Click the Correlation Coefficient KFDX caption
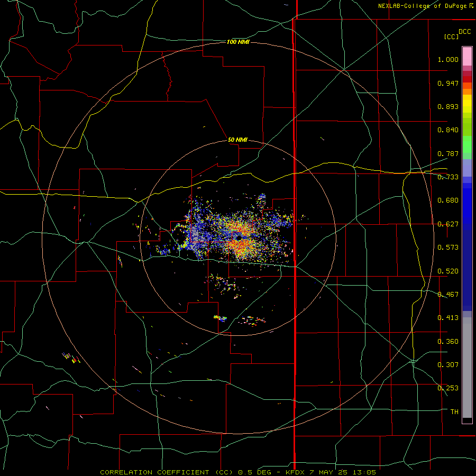The width and height of the screenshot is (476, 476). (x=238, y=472)
